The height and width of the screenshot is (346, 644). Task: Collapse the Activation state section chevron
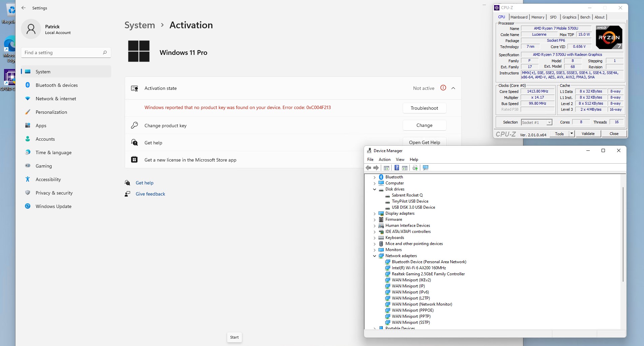(453, 88)
